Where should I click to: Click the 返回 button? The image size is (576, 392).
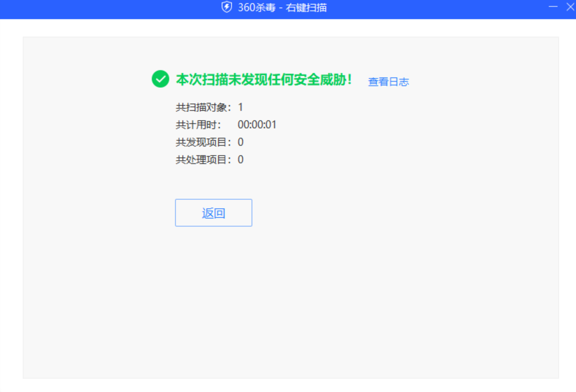[x=213, y=213]
